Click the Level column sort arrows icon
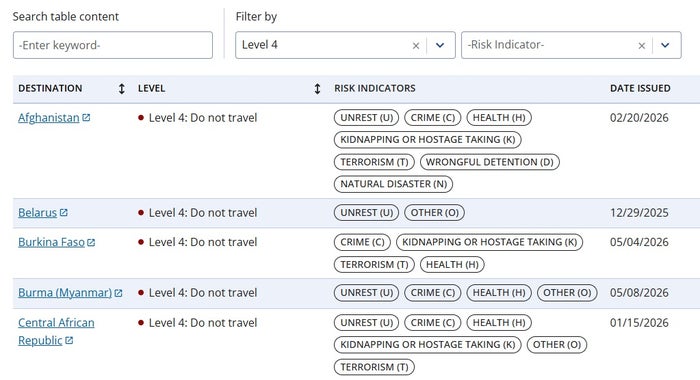The height and width of the screenshot is (380, 700). (x=317, y=88)
